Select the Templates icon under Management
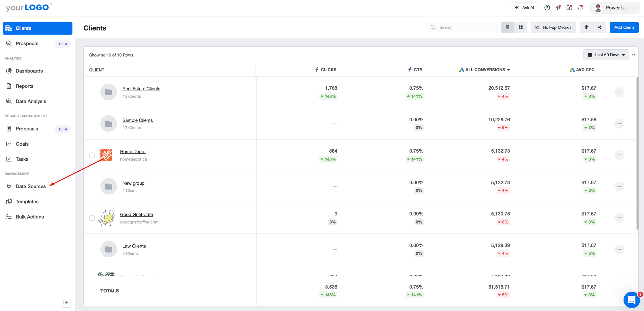Image resolution: width=644 pixels, height=311 pixels. [9, 201]
